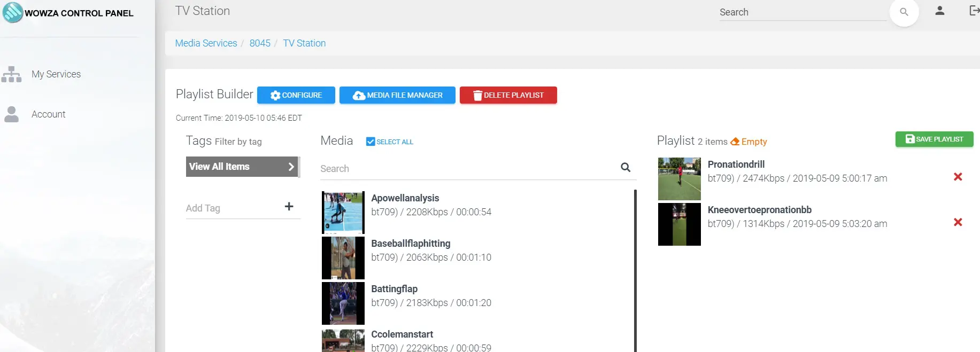Click the Kneeovertoepronationbb playlist thumbnail
This screenshot has width=980, height=352.
[x=680, y=224]
